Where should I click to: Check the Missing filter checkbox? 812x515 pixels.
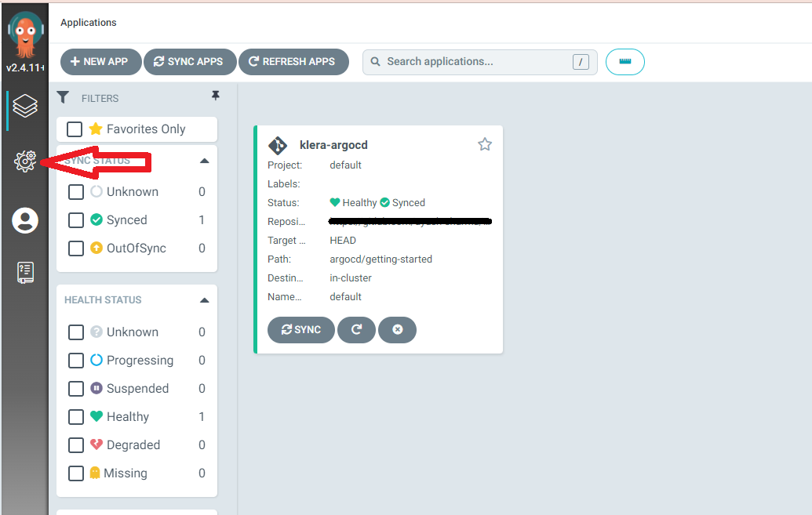pos(76,473)
